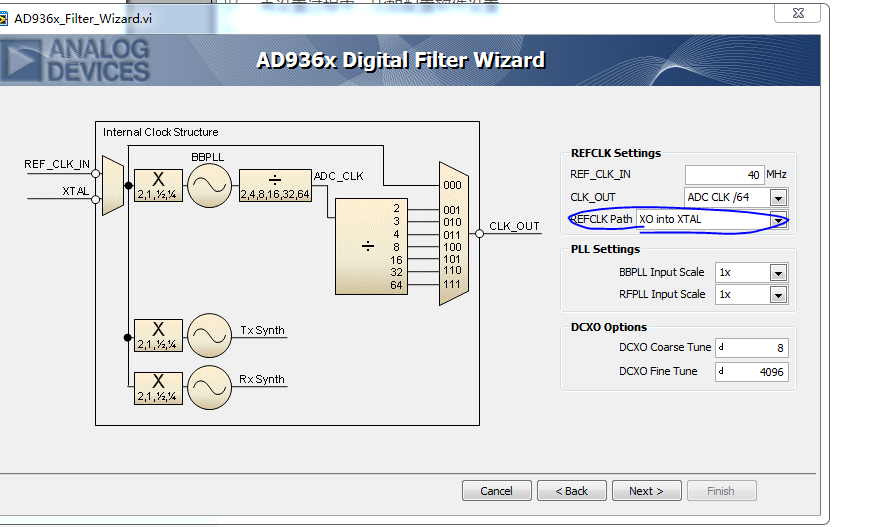Click the Tx Synth oscillator symbol
The width and height of the screenshot is (887, 527).
click(209, 336)
